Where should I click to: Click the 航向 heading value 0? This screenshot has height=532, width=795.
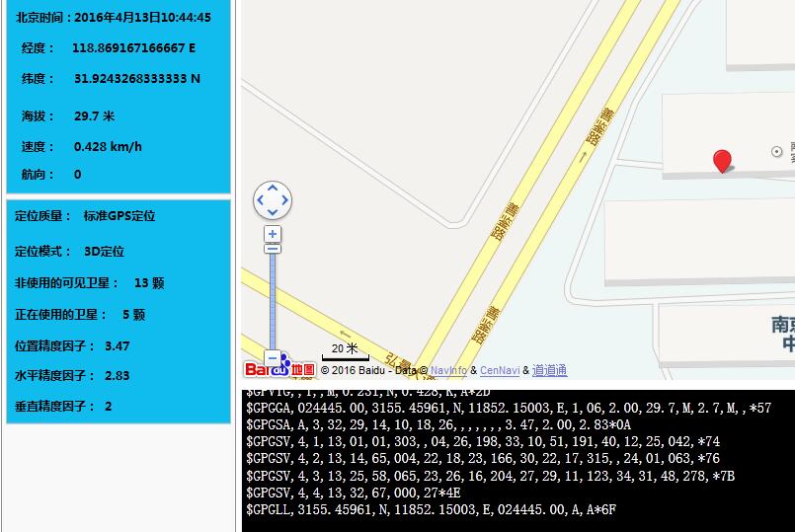pos(78,175)
